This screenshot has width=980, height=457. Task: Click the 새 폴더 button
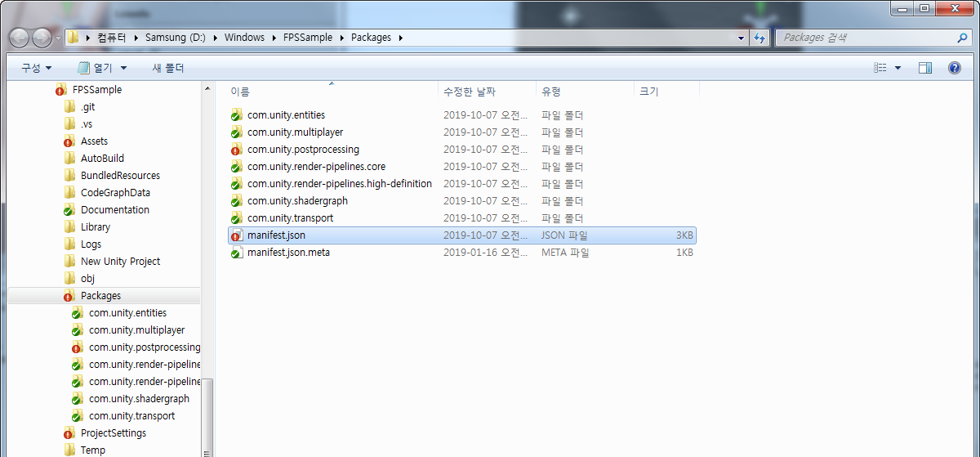click(168, 68)
